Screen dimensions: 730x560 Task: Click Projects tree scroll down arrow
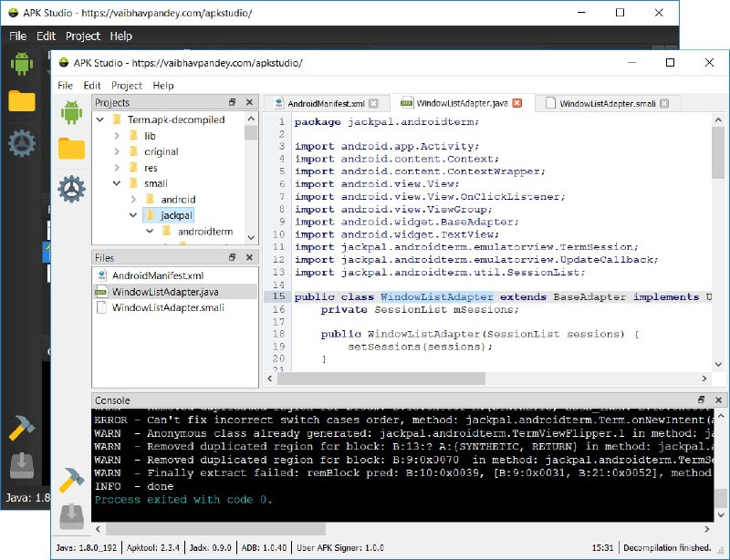click(x=251, y=237)
